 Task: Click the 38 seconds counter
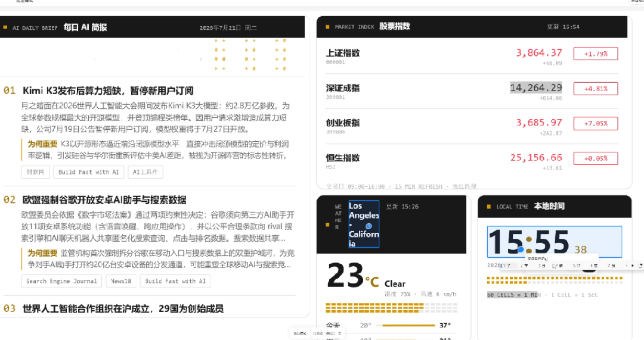point(580,249)
